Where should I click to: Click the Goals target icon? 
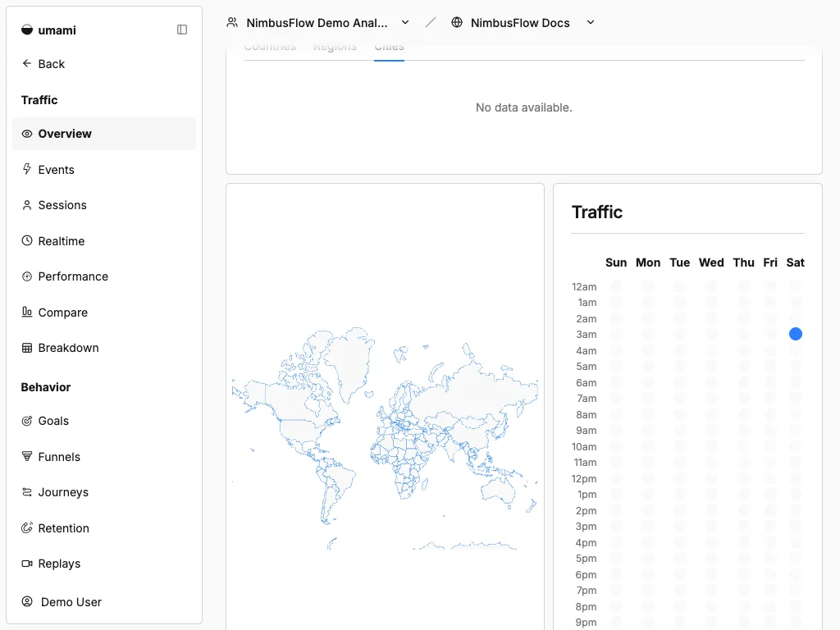pyautogui.click(x=27, y=421)
